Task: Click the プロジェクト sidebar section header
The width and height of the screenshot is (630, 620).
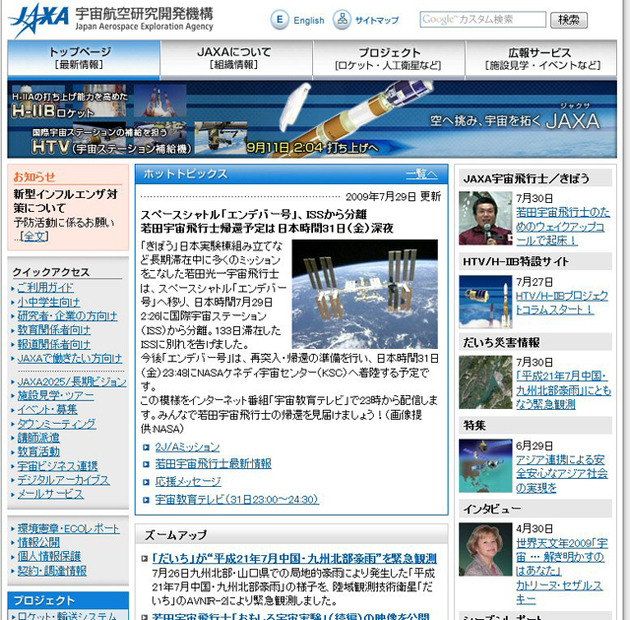Action: click(68, 600)
